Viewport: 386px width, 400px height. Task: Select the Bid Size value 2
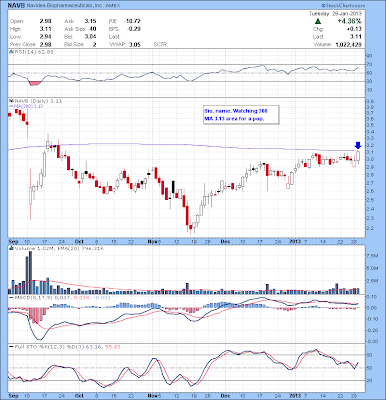click(x=94, y=44)
